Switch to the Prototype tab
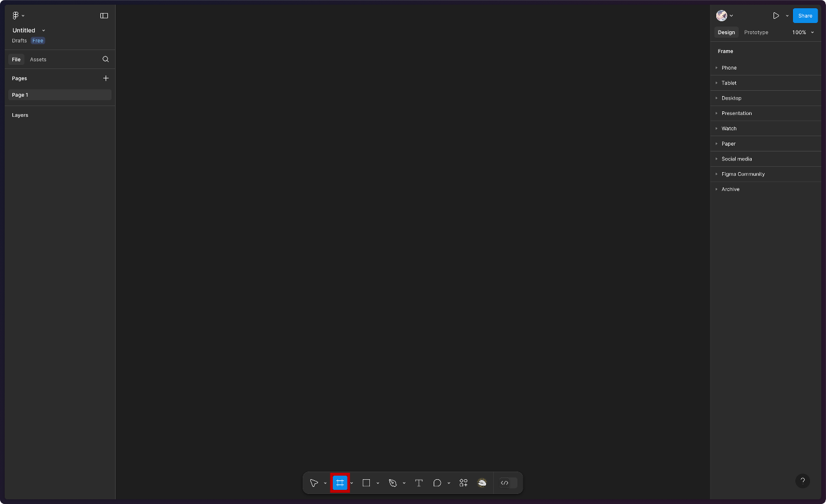Image resolution: width=826 pixels, height=504 pixels. click(x=756, y=32)
